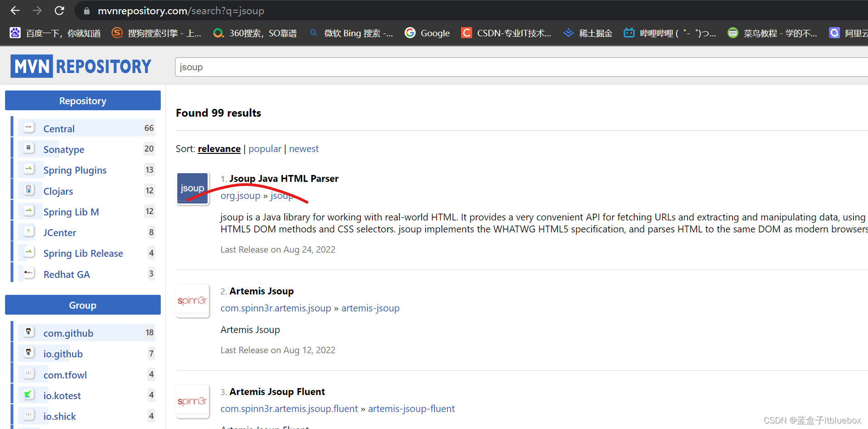Open the org.jsoup group link

[240, 196]
